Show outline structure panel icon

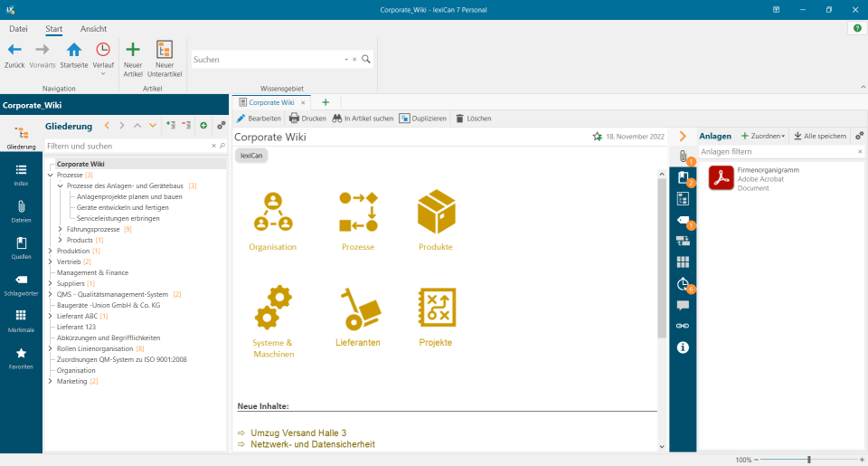684,199
